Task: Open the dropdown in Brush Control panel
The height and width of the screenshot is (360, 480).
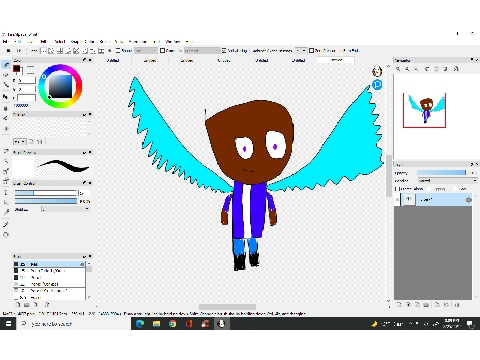Action: (65, 209)
